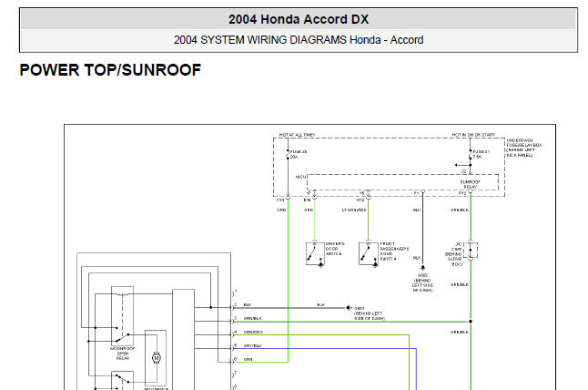Click the driver's door switch symbol

(315, 254)
